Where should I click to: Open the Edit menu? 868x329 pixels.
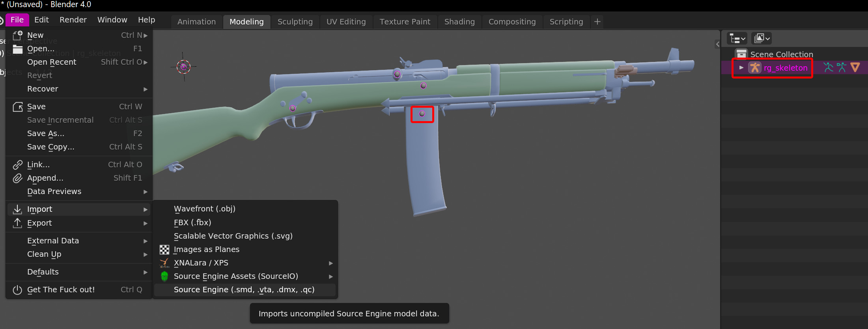click(x=41, y=20)
